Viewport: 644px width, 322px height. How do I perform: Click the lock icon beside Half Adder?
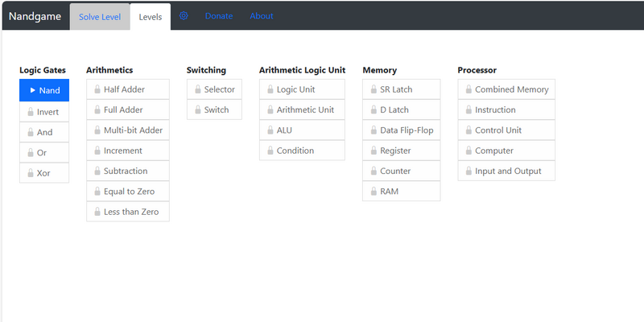click(x=97, y=89)
